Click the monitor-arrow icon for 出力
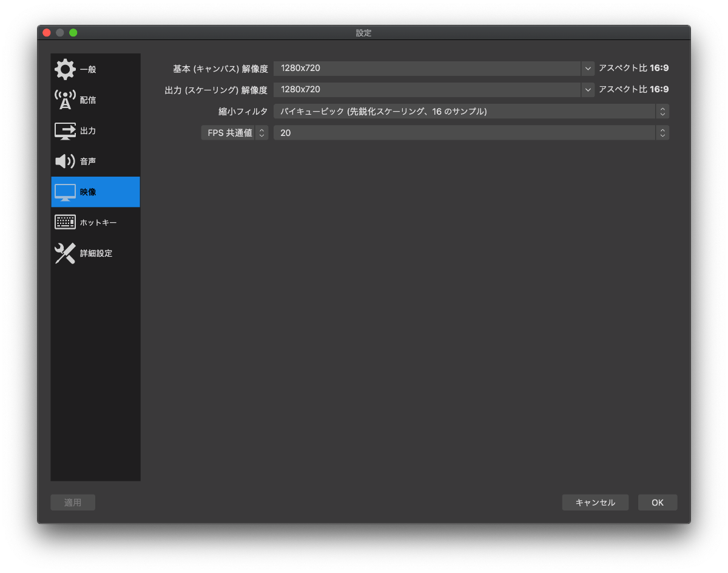728x573 pixels. (65, 131)
